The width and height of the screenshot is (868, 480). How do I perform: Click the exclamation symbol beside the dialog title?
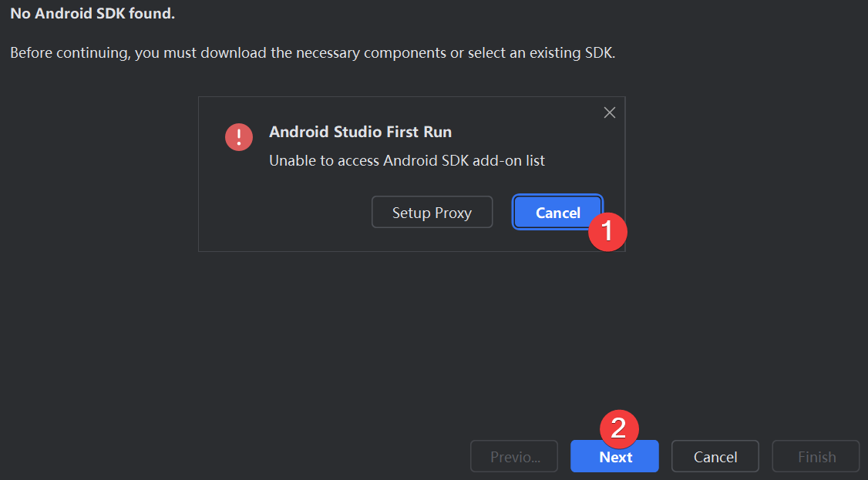[x=239, y=136]
